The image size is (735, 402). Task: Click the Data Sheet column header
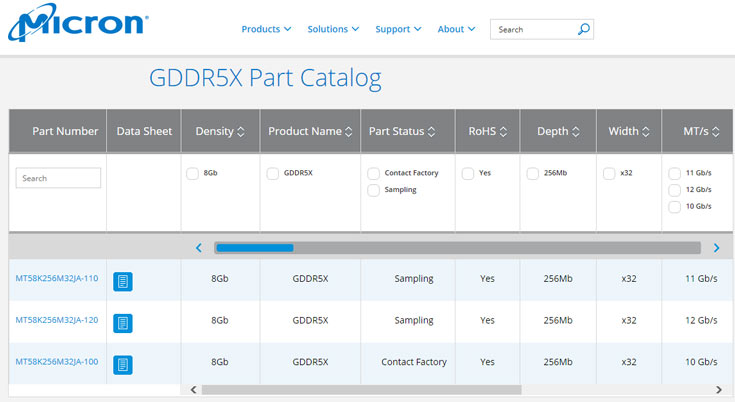click(x=144, y=131)
